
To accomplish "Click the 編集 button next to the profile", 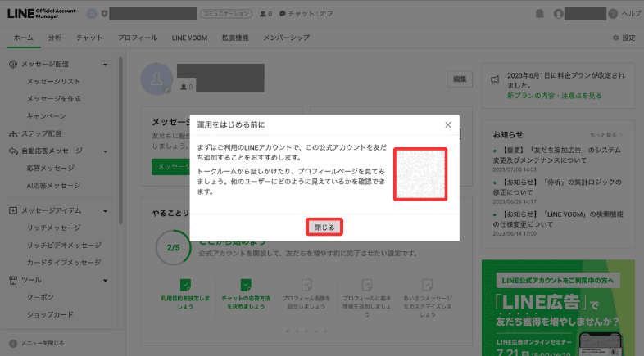I will pos(460,79).
